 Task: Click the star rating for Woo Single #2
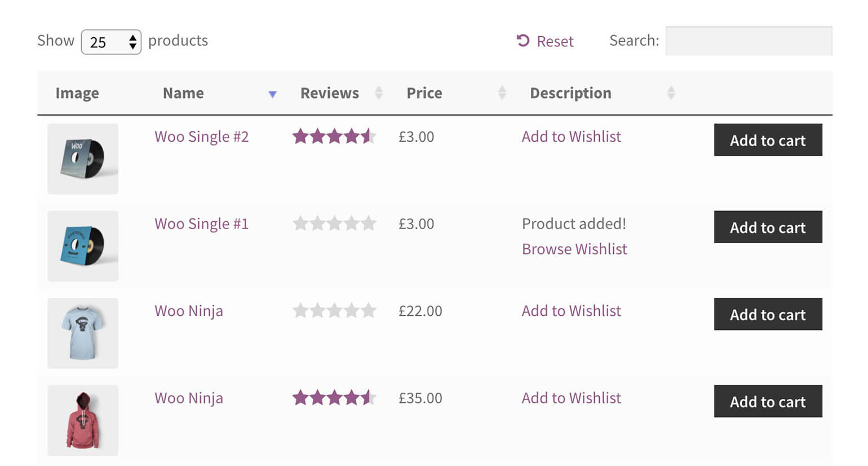pyautogui.click(x=334, y=136)
